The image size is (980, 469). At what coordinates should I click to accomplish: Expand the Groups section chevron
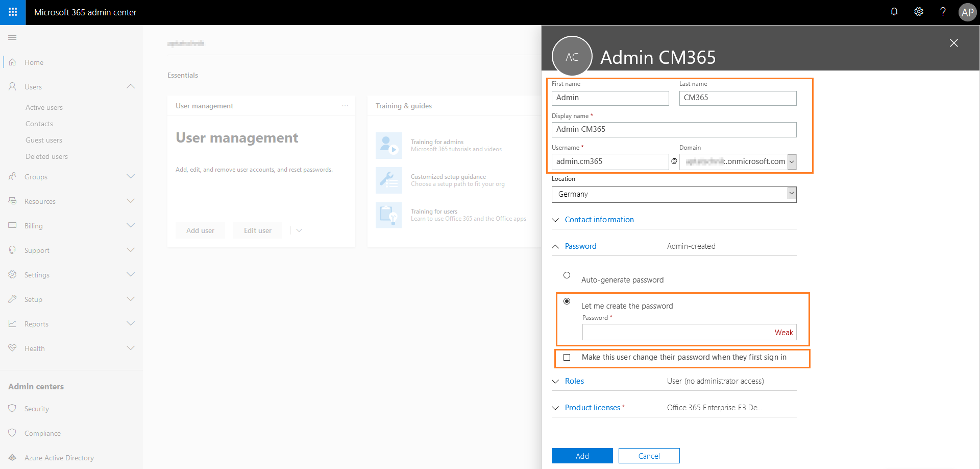(x=131, y=177)
